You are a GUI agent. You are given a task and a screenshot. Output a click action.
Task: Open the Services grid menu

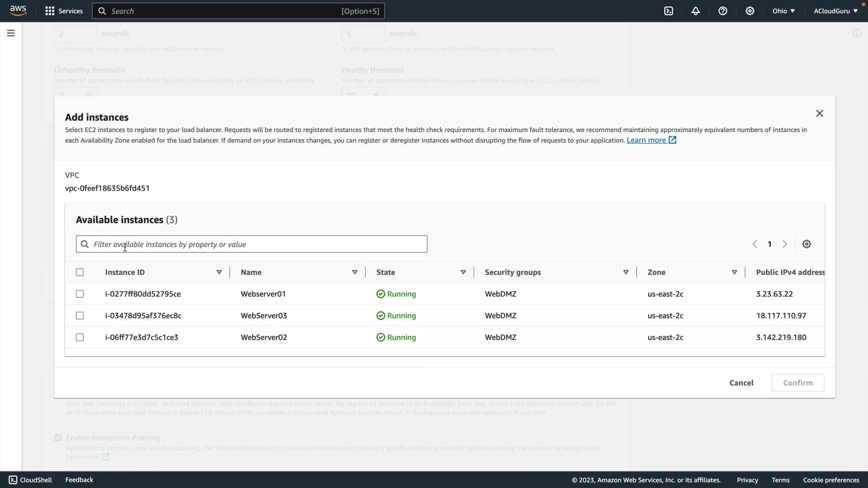pyautogui.click(x=64, y=11)
